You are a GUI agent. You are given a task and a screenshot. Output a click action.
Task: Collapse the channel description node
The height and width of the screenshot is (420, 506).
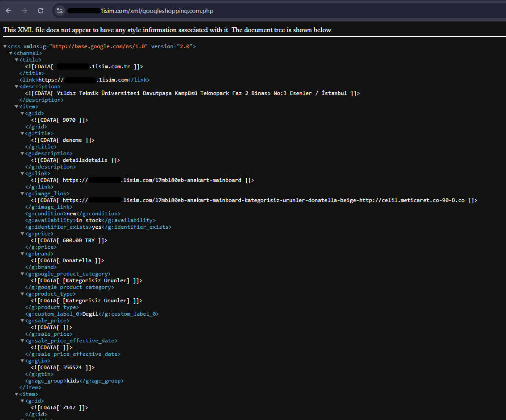[x=17, y=86]
